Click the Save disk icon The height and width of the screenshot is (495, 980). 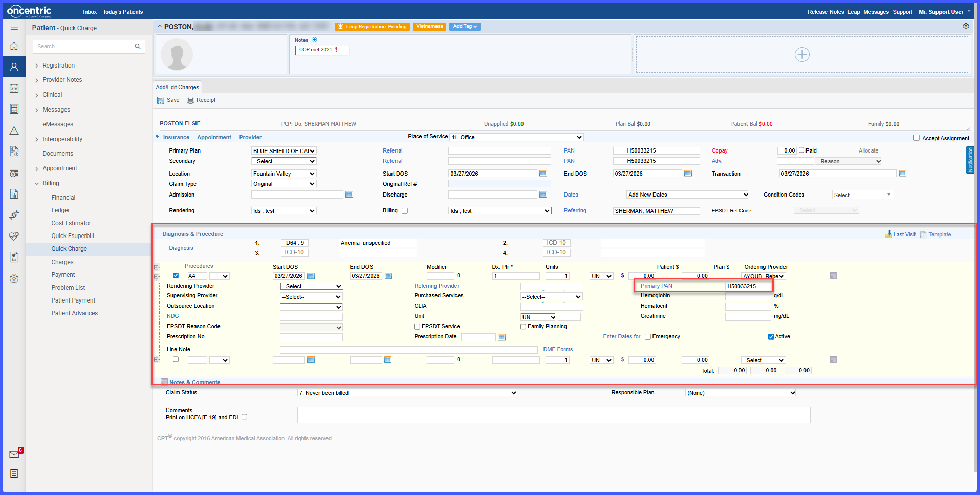(x=160, y=100)
